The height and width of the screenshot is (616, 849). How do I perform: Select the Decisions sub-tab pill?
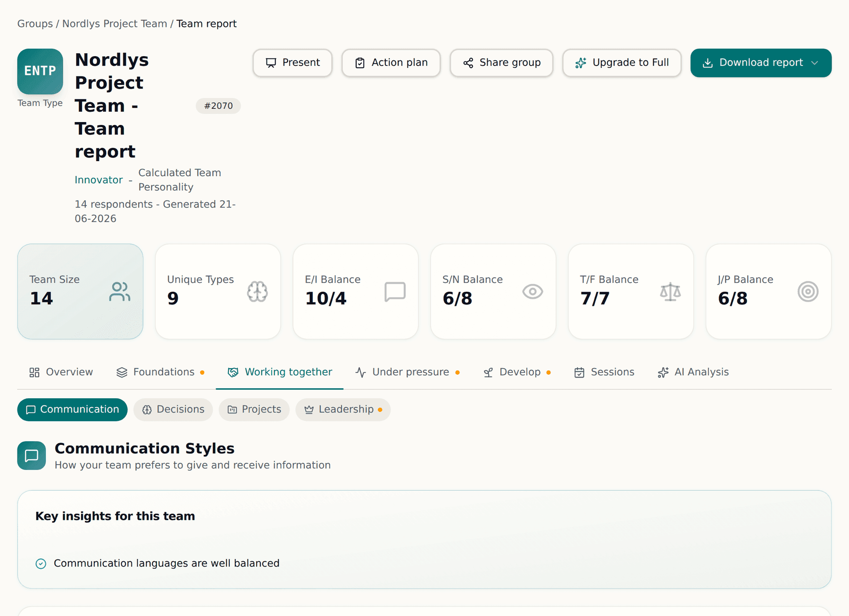click(x=173, y=410)
